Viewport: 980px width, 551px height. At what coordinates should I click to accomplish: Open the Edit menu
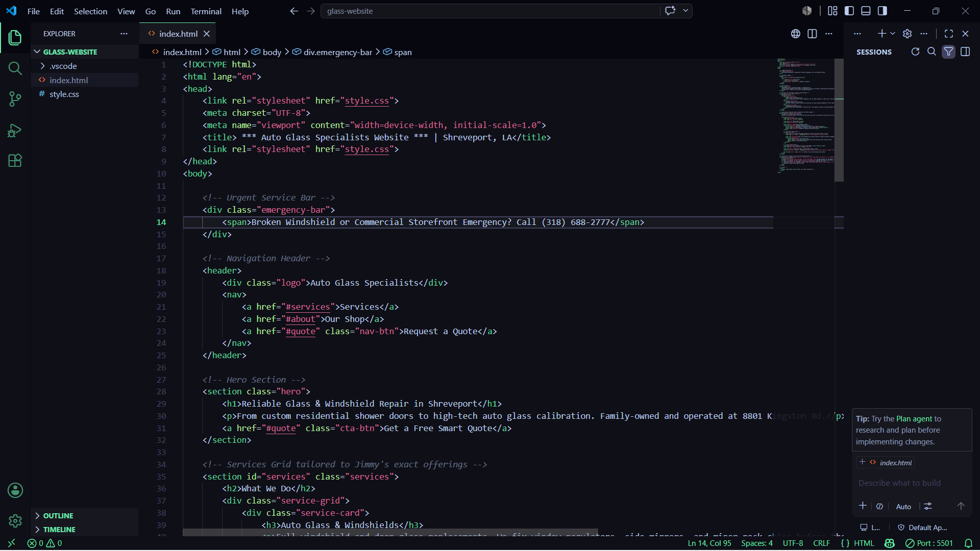pos(57,11)
